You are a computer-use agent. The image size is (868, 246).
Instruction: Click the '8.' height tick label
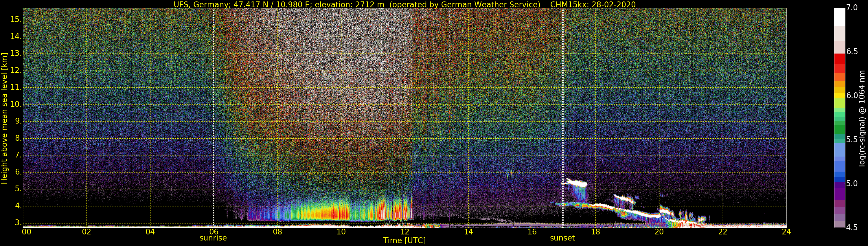tap(18, 138)
